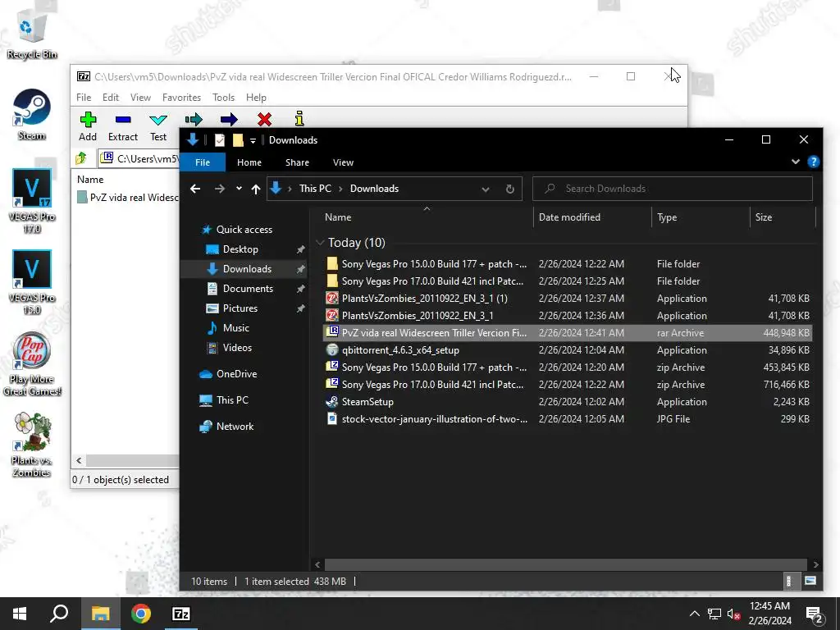Click the network tray icon
The width and height of the screenshot is (840, 630).
(714, 614)
